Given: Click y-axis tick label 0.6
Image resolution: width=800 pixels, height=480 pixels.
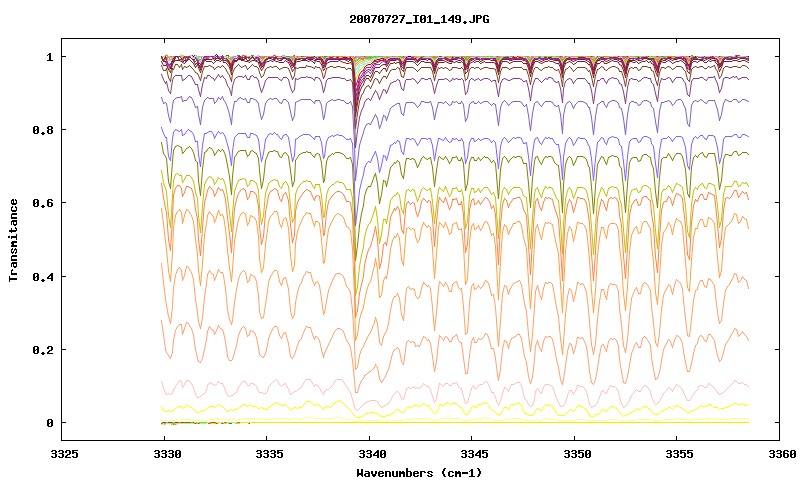Looking at the screenshot, I should pos(42,203).
